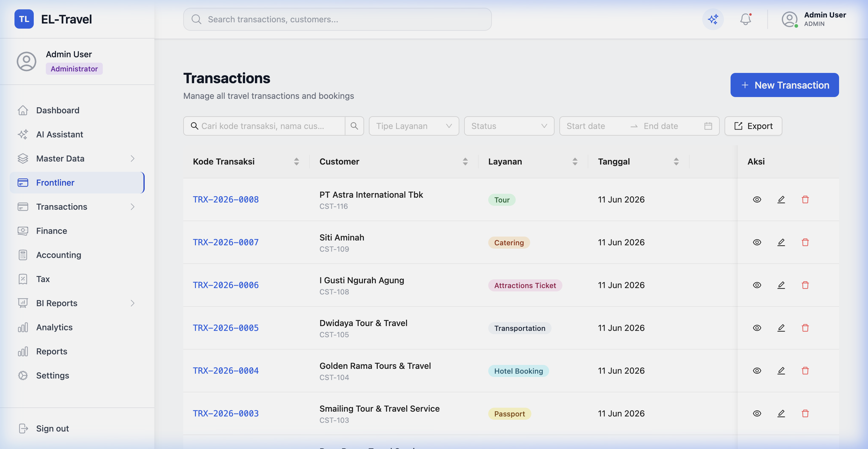Delete transaction TRX-2026-0008
The image size is (868, 449).
[805, 199]
